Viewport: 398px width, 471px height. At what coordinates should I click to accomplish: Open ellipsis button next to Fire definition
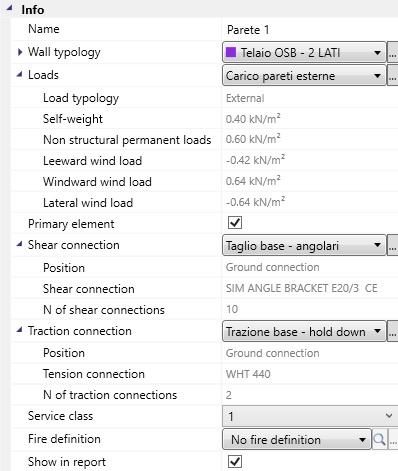[393, 440]
